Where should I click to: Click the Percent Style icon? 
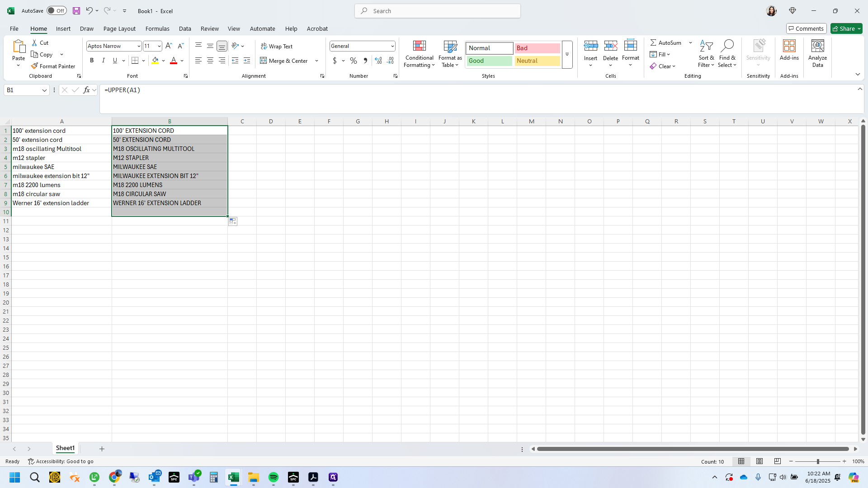pyautogui.click(x=354, y=61)
